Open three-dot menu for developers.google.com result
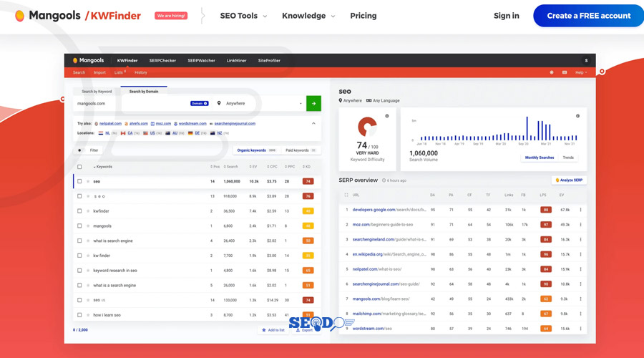 point(580,210)
